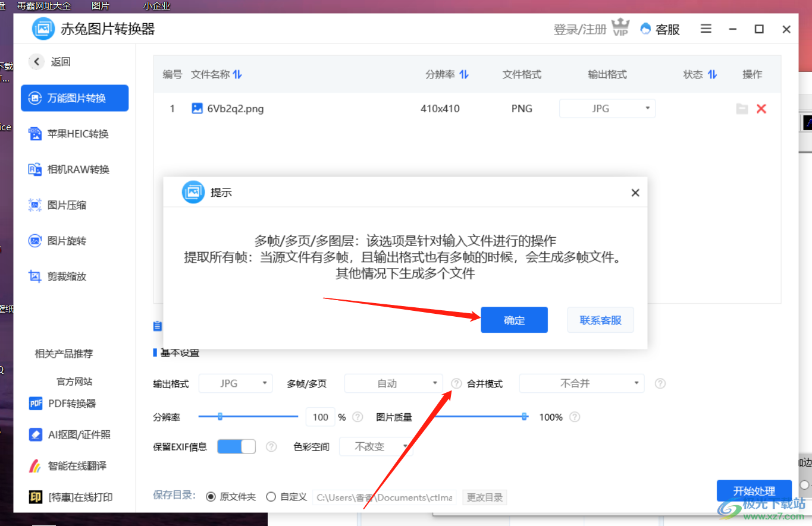Click 登录/注册 link
812x526 pixels.
point(580,29)
